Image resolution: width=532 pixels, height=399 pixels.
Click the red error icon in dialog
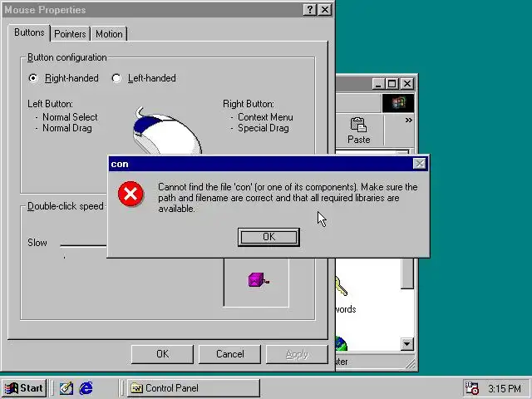pyautogui.click(x=131, y=194)
